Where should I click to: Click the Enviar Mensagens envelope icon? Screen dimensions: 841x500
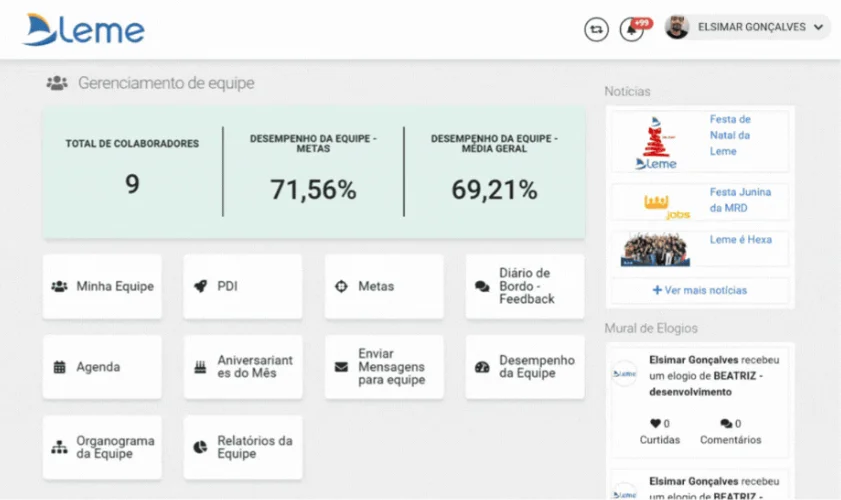click(341, 367)
